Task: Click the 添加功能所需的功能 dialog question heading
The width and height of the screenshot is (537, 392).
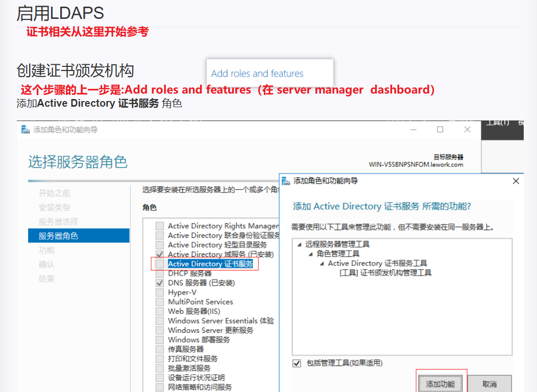Action: (382, 206)
